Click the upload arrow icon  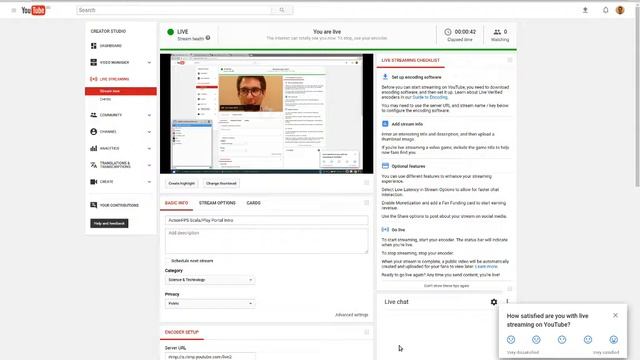point(585,10)
